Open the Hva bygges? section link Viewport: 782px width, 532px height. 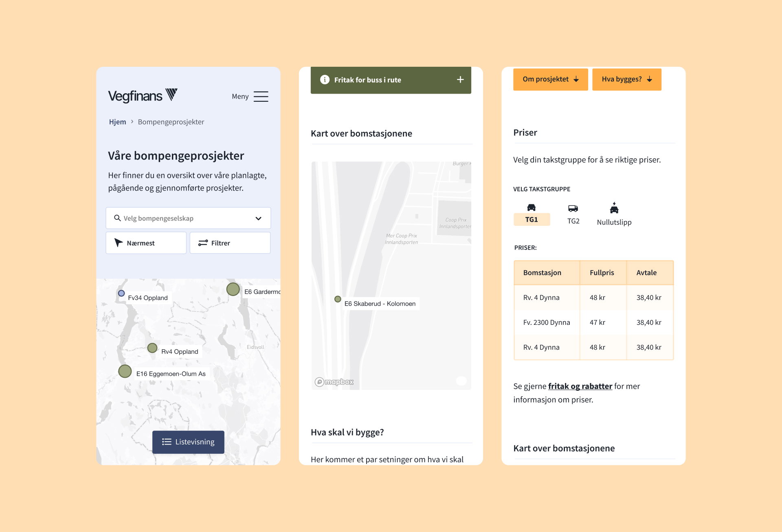pyautogui.click(x=627, y=79)
